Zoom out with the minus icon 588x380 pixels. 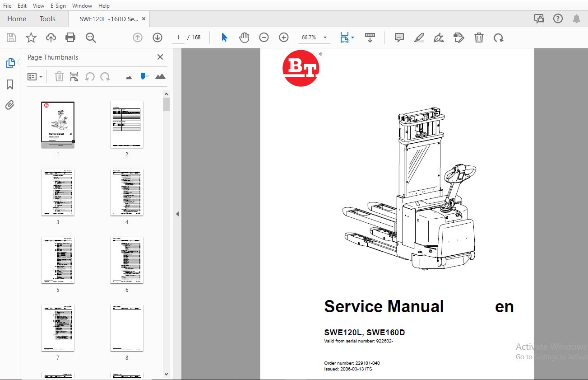[x=264, y=38]
